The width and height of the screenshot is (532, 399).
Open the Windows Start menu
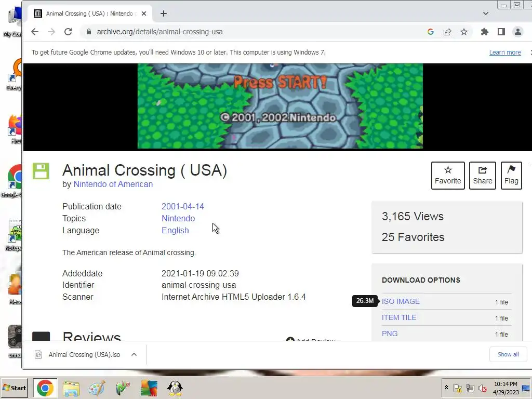tap(14, 388)
